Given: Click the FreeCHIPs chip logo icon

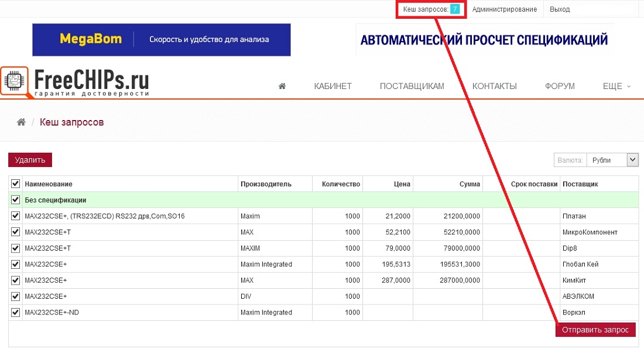Looking at the screenshot, I should [x=15, y=81].
